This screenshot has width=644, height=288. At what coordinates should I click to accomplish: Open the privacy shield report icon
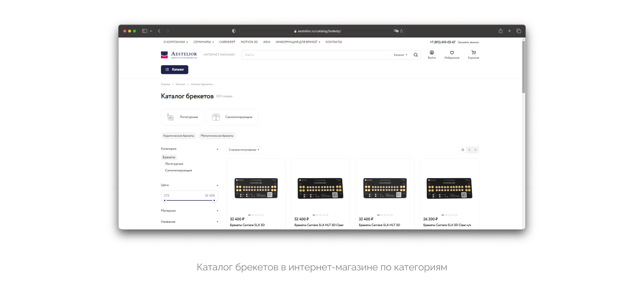click(x=234, y=31)
